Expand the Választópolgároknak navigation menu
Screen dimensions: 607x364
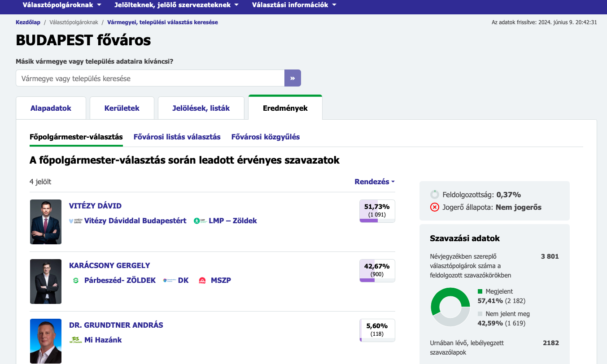62,5
